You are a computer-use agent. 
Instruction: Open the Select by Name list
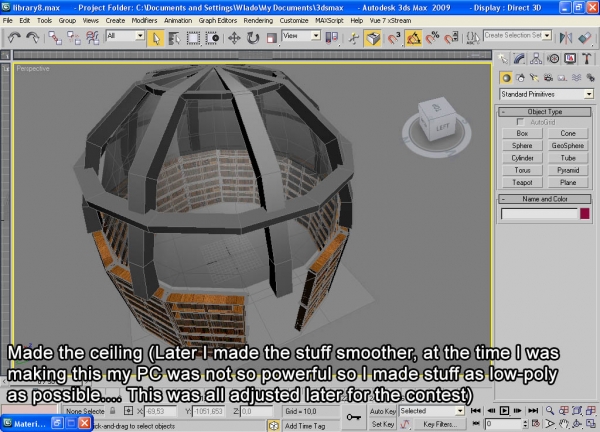[x=174, y=38]
